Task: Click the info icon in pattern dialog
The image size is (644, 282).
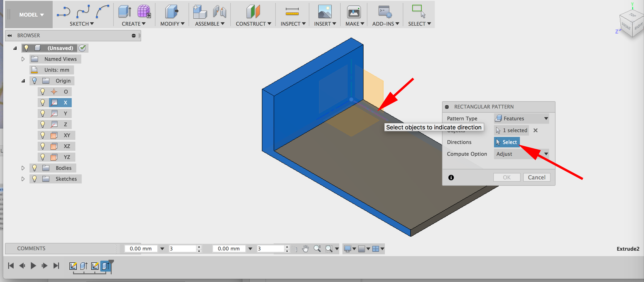Action: 451,177
